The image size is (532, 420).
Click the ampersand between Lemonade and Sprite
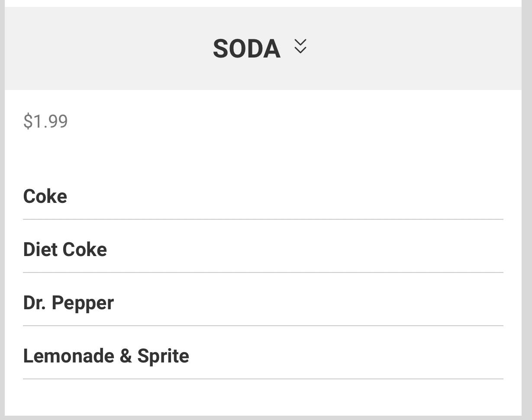point(126,356)
